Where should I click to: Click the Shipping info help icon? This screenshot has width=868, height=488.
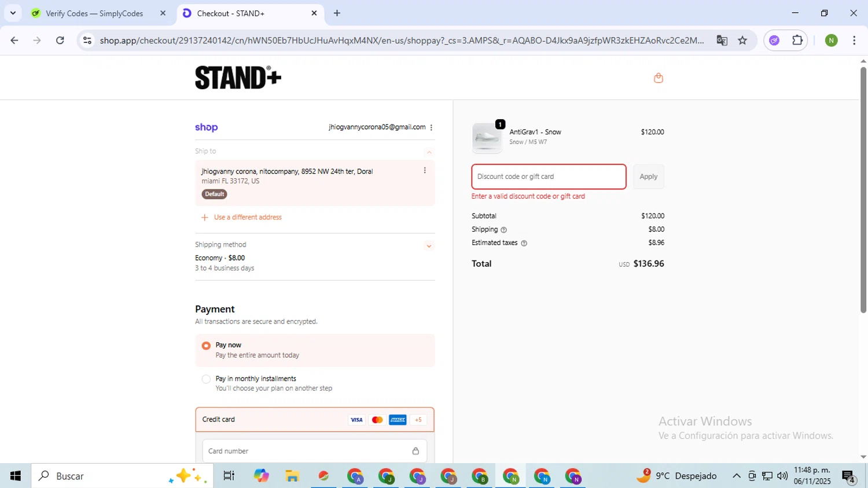click(503, 230)
